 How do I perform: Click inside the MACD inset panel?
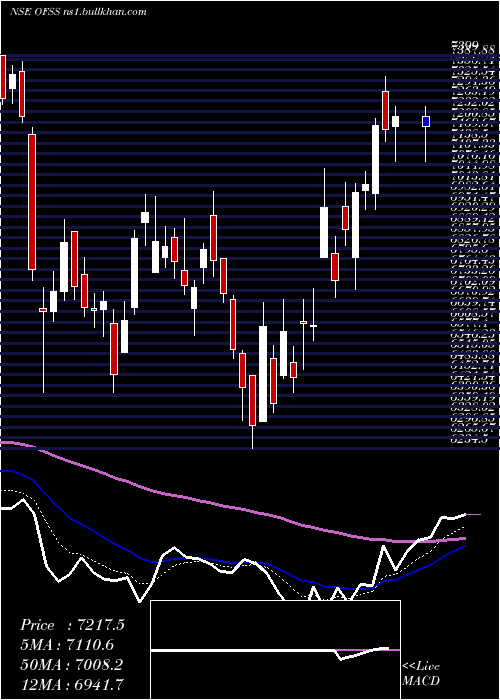275,650
